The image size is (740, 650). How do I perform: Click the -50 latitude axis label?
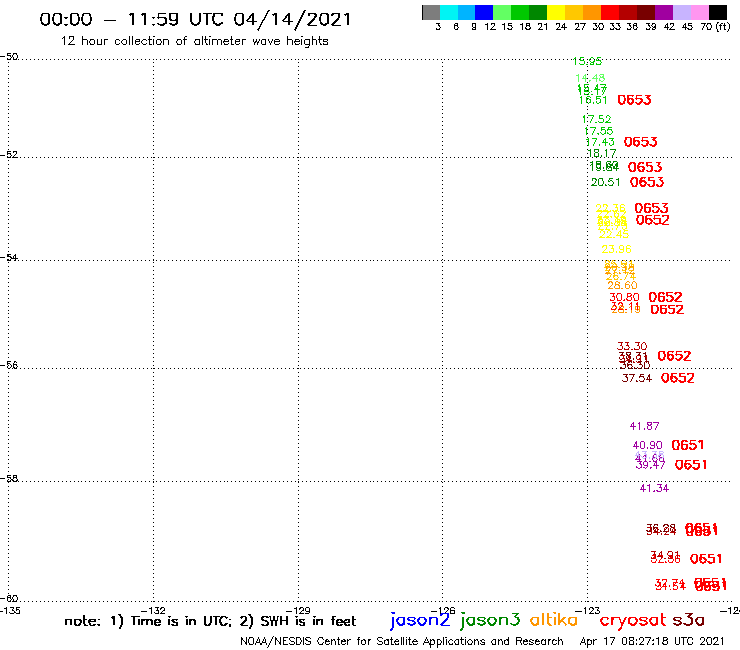coord(9,57)
